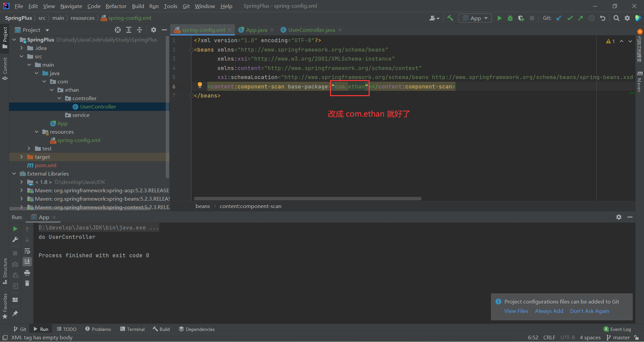Pin the Run tab with pin icon
Viewport: 644px width, 342px height.
click(x=15, y=314)
